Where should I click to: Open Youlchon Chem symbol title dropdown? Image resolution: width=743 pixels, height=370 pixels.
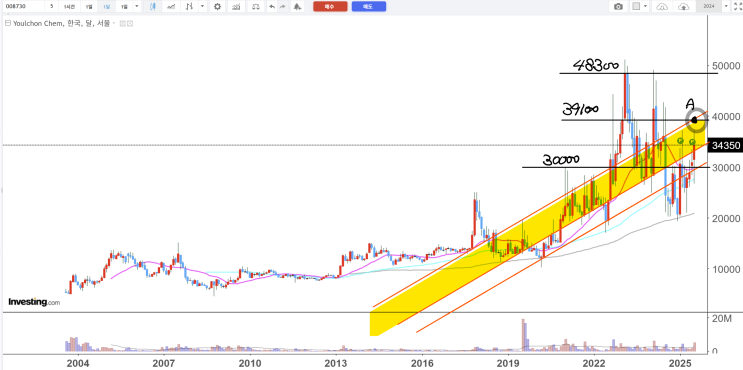(x=114, y=23)
